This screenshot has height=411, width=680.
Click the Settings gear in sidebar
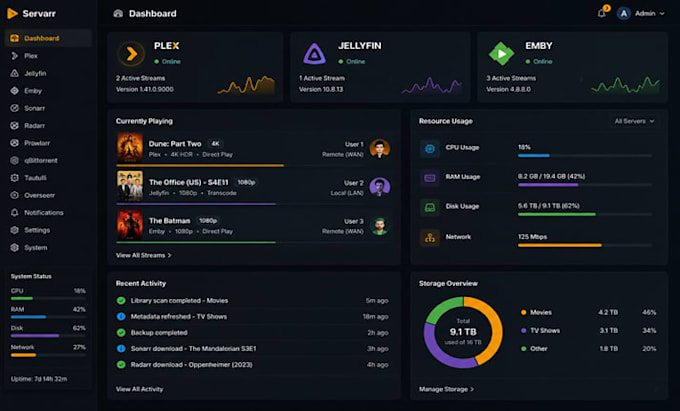(x=15, y=230)
